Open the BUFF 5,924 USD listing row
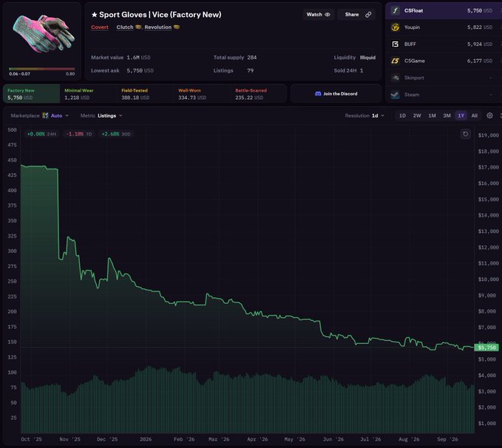 coord(444,44)
